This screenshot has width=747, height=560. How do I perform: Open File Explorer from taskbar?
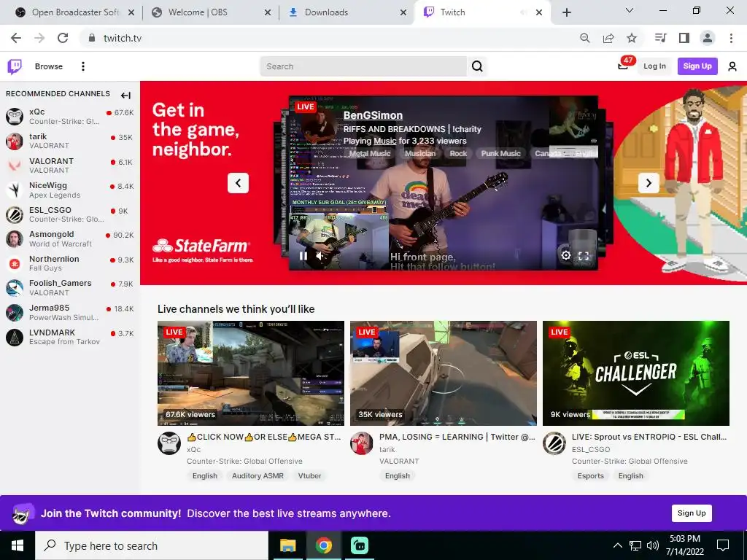pos(287,545)
